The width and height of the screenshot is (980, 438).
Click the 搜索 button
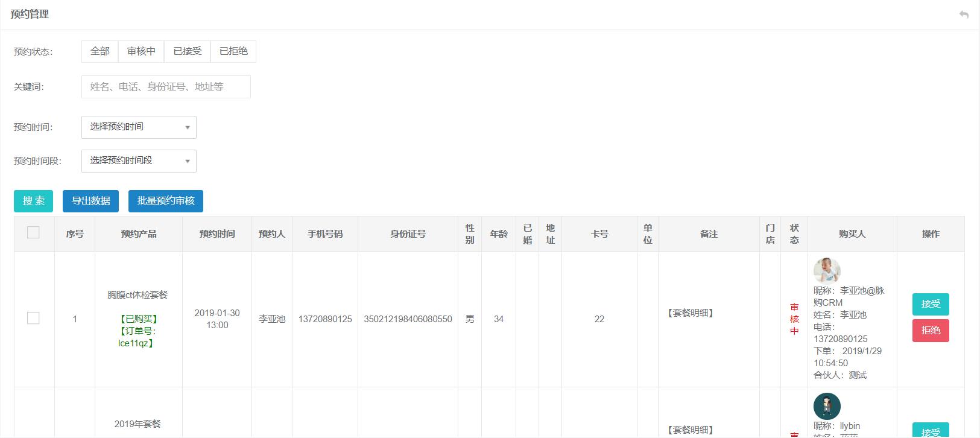(33, 201)
